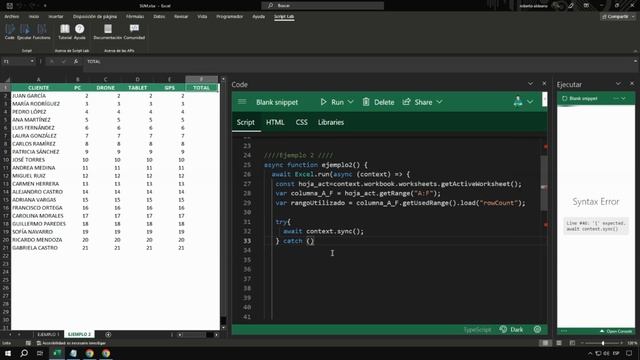Expand the Share dropdown arrow
The width and height of the screenshot is (640, 360).
tap(439, 102)
